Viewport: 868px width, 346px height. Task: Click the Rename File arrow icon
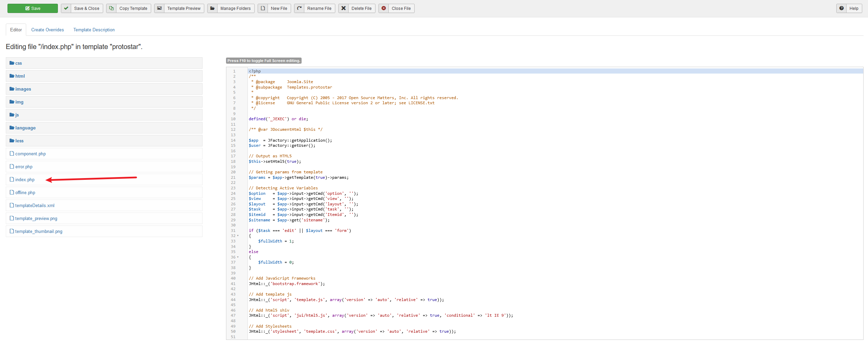[299, 9]
